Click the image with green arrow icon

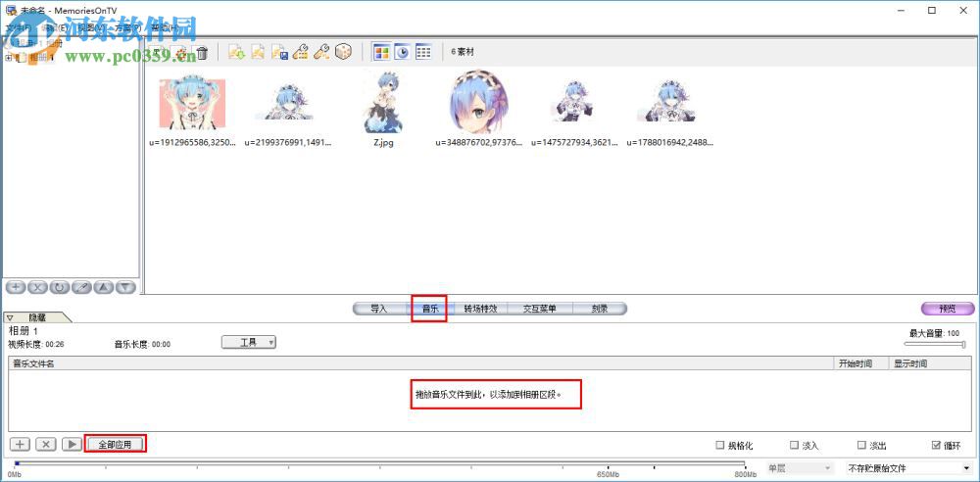236,53
